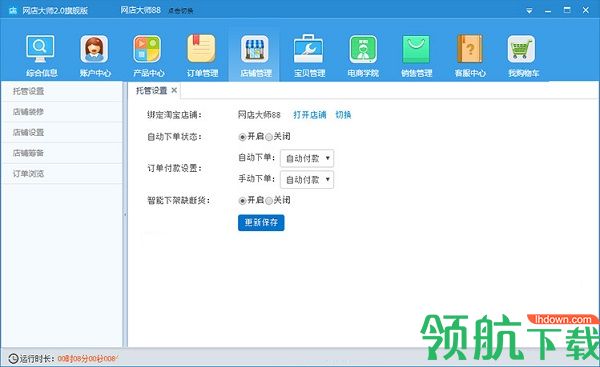Open the 产品中心 colorful tiles icon

[147, 49]
